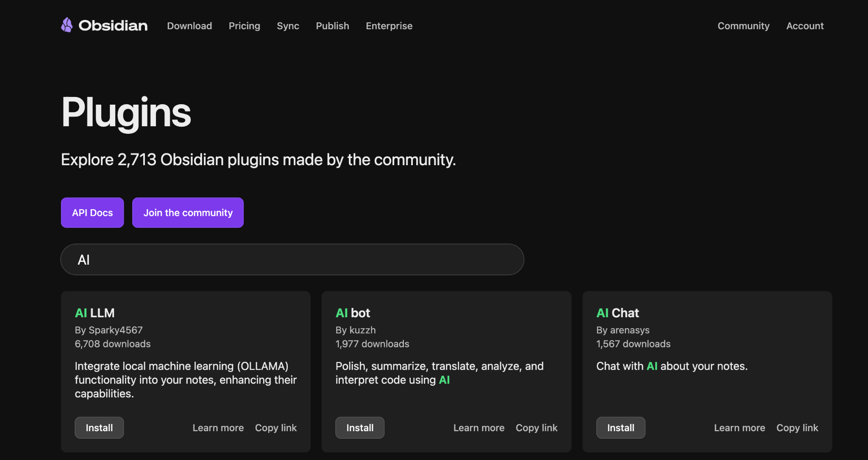Copy link for AI bot plugin

pyautogui.click(x=536, y=428)
